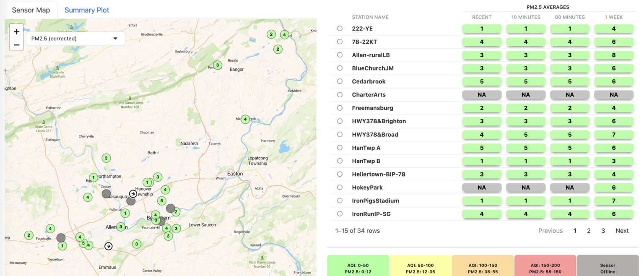Open the PM2.5 (corrected) dropdown
This screenshot has height=276, width=644.
point(75,39)
